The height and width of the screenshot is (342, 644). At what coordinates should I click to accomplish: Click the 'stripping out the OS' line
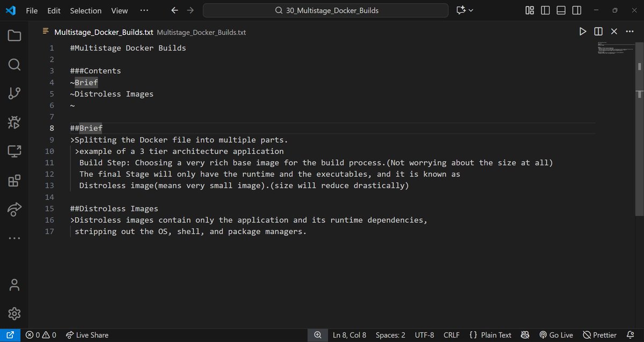(191, 232)
